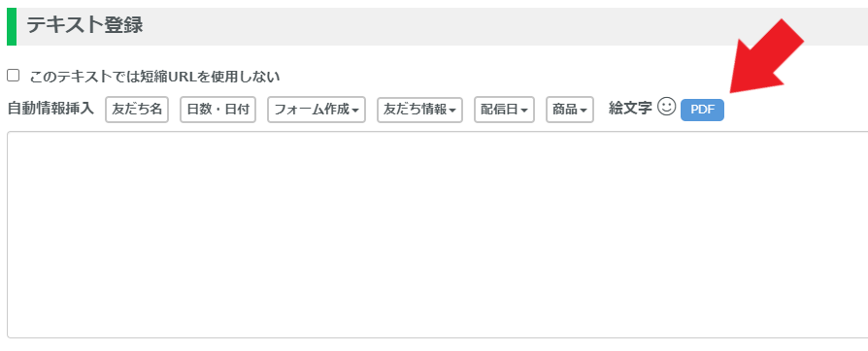Click the green bar beside テキスト登録
The height and width of the screenshot is (351, 868).
(x=12, y=26)
